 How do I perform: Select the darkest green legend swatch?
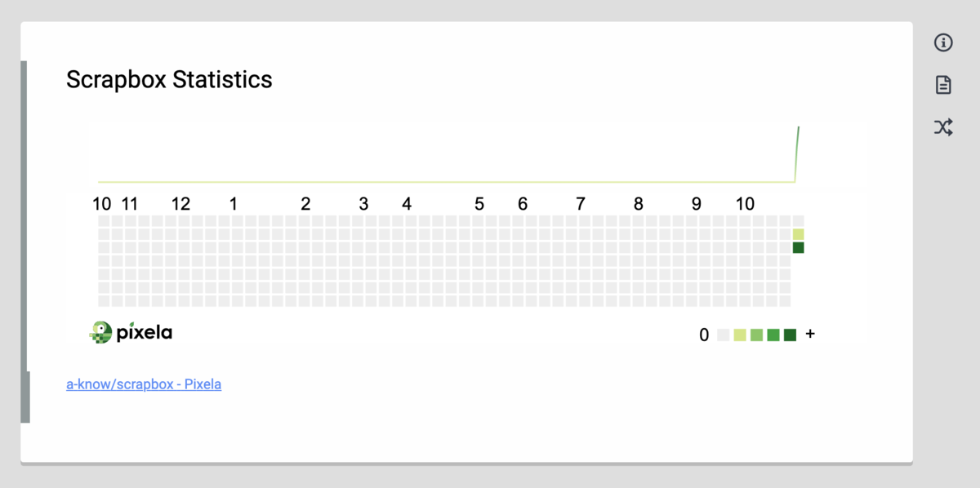pyautogui.click(x=790, y=335)
